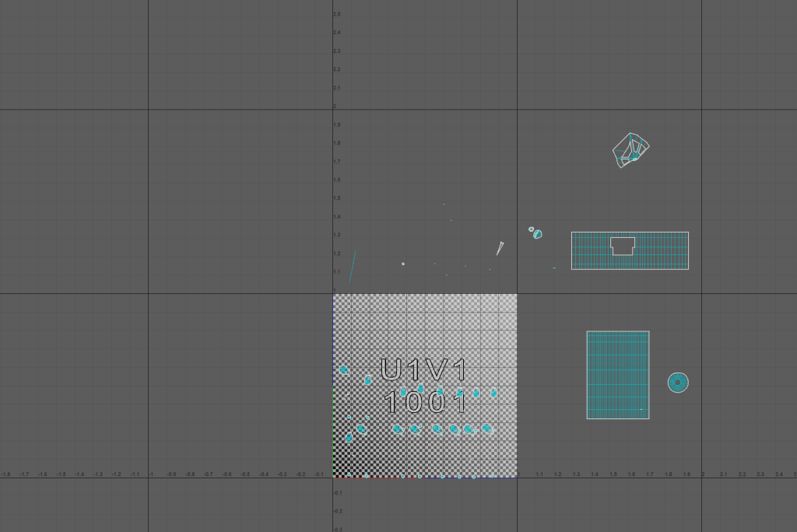Click the U1V1 tile label text
Image resolution: width=797 pixels, height=532 pixels.
[x=424, y=370]
